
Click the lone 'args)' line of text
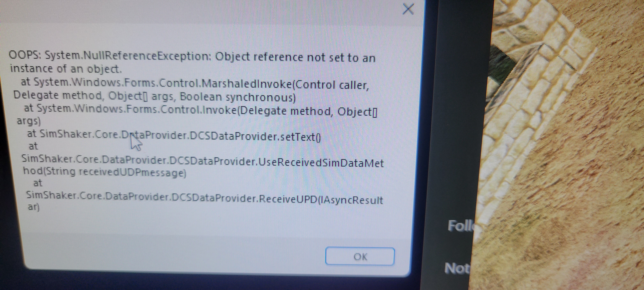click(x=28, y=121)
